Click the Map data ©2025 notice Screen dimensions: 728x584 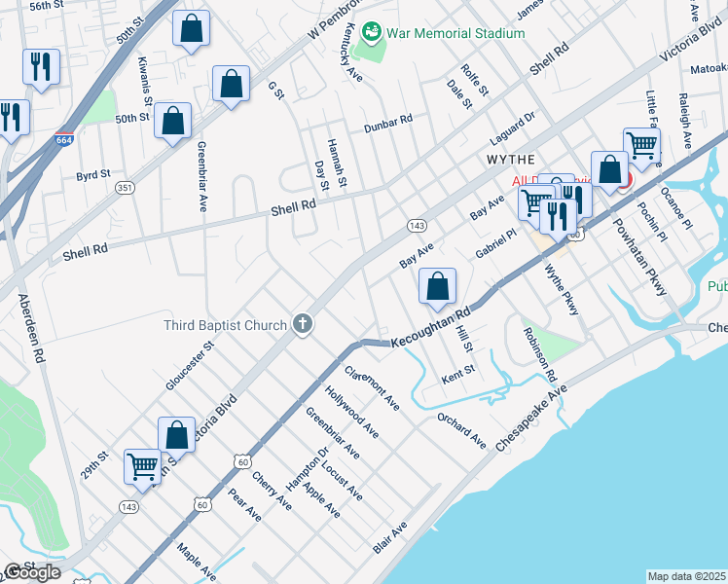click(687, 576)
